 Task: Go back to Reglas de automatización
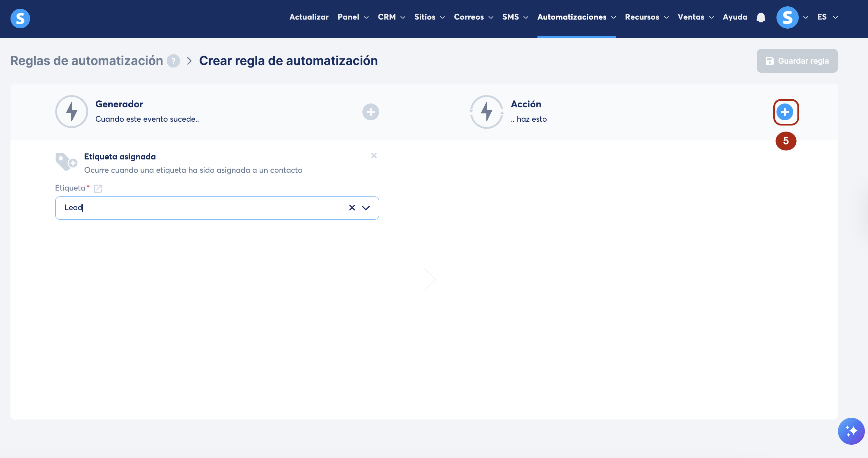tap(87, 61)
